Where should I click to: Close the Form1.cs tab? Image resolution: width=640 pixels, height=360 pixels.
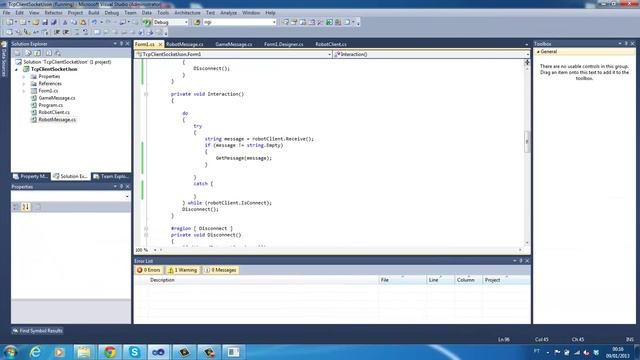click(x=160, y=44)
